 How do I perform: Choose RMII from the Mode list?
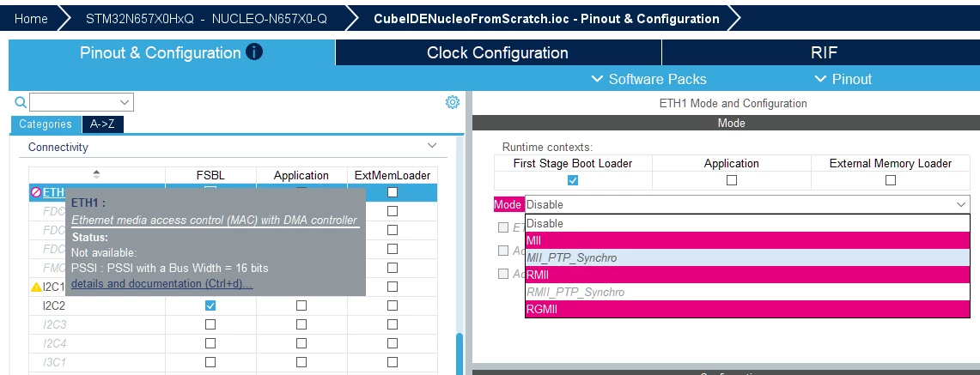[747, 275]
